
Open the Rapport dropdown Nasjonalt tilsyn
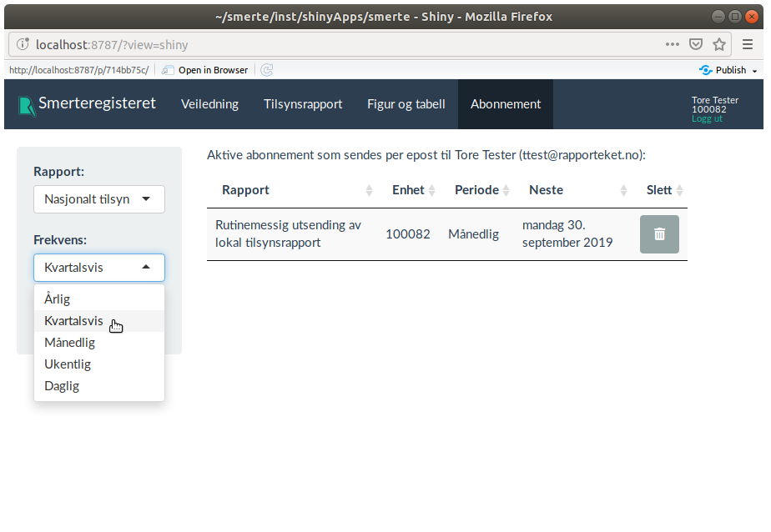[98, 199]
